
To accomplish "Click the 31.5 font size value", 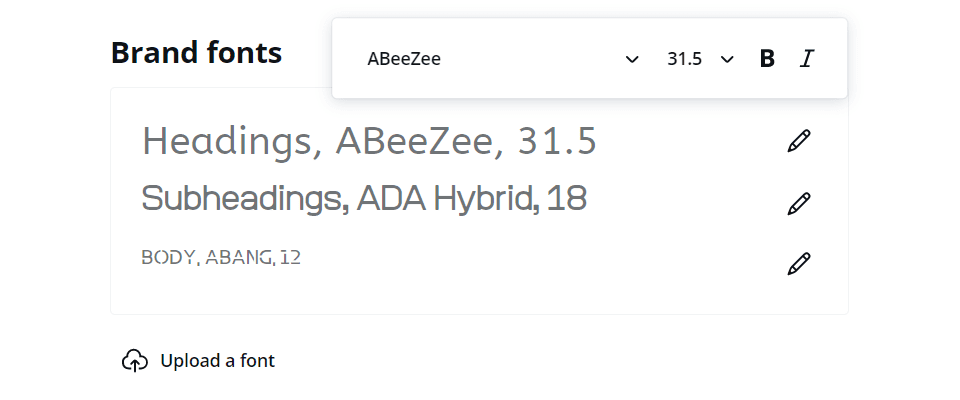I will click(x=684, y=59).
